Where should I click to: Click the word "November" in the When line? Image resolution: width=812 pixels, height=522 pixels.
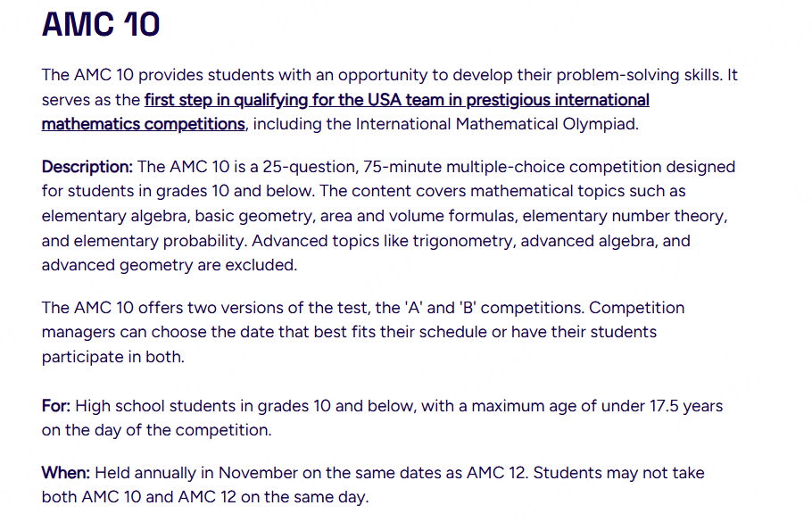(x=259, y=473)
